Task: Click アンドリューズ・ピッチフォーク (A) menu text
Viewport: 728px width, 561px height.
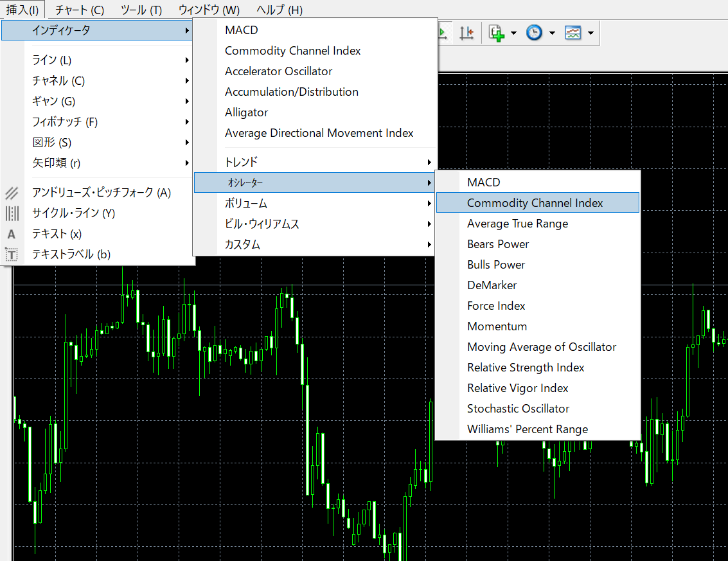Action: [102, 193]
